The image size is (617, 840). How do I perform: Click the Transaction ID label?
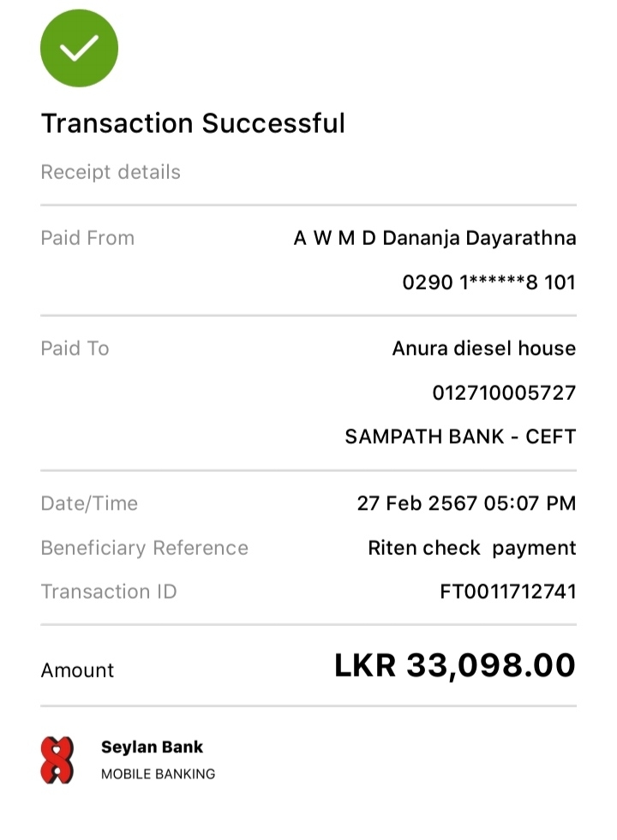pyautogui.click(x=109, y=592)
